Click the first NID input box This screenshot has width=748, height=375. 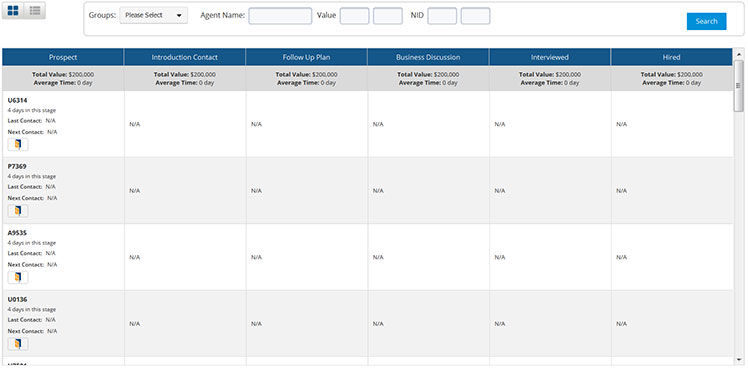pyautogui.click(x=442, y=16)
